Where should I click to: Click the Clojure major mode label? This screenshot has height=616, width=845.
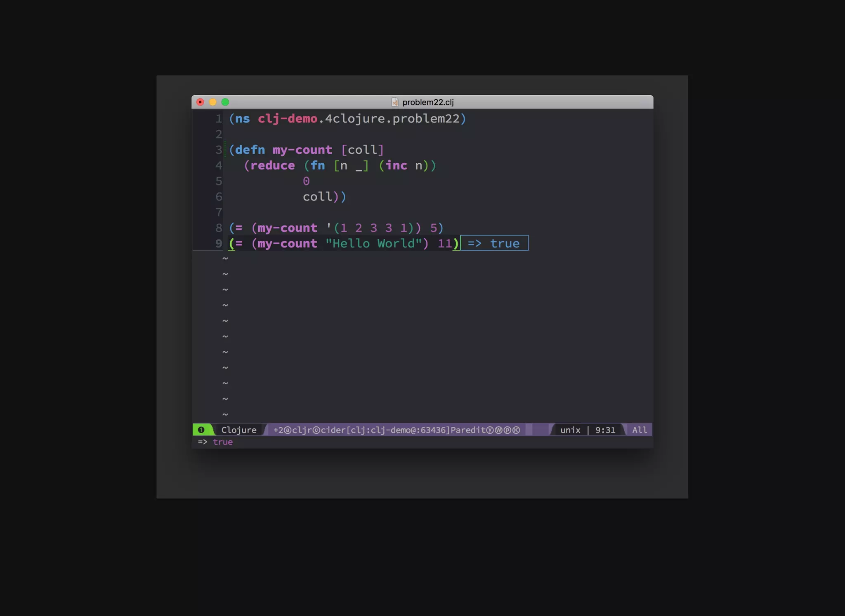coord(238,430)
